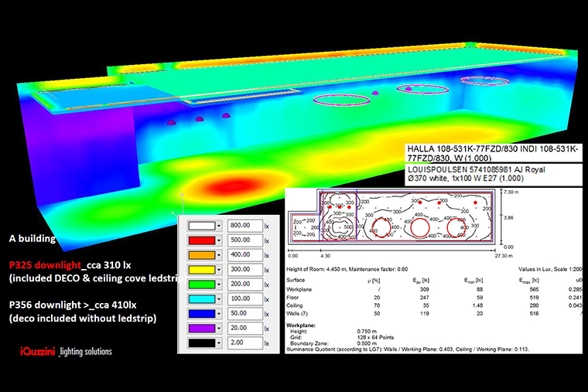Select the HALLA 108-531K luminaire label
The width and height of the screenshot is (588, 392).
click(x=494, y=153)
